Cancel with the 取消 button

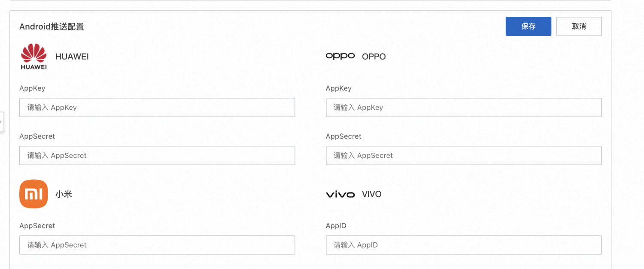pos(579,27)
